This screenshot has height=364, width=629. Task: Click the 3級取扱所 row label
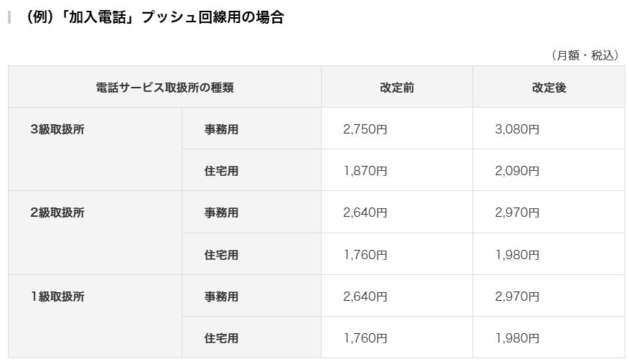coord(57,129)
